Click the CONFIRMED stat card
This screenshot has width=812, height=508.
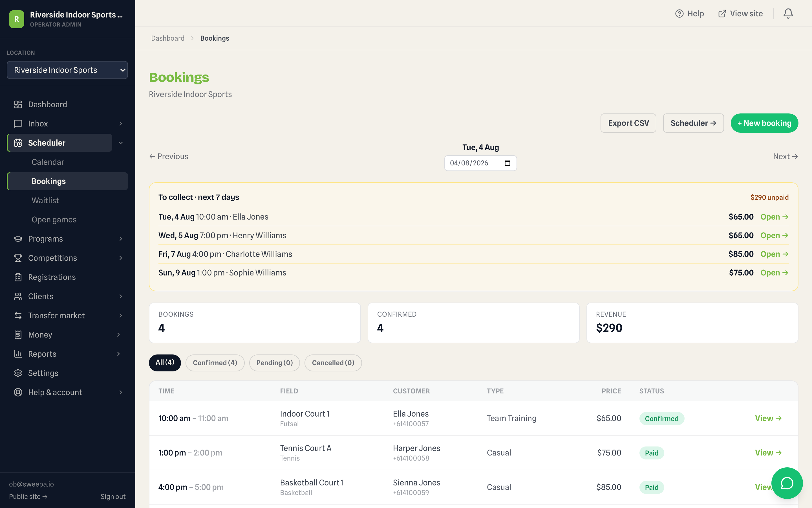(473, 323)
